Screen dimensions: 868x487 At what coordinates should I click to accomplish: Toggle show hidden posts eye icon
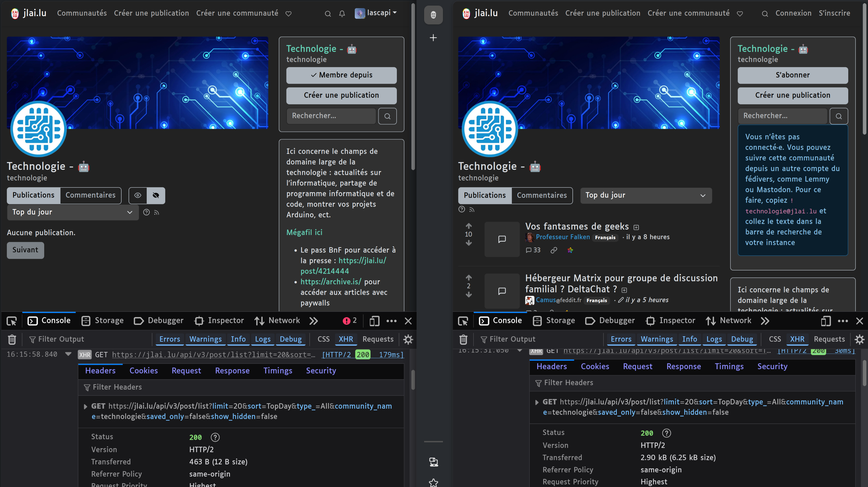pos(138,195)
